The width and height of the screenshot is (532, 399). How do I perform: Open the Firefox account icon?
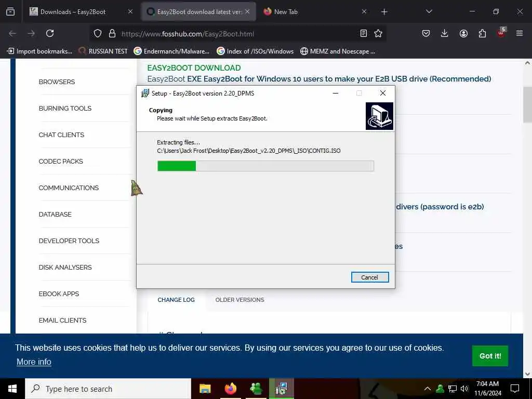pyautogui.click(x=463, y=33)
